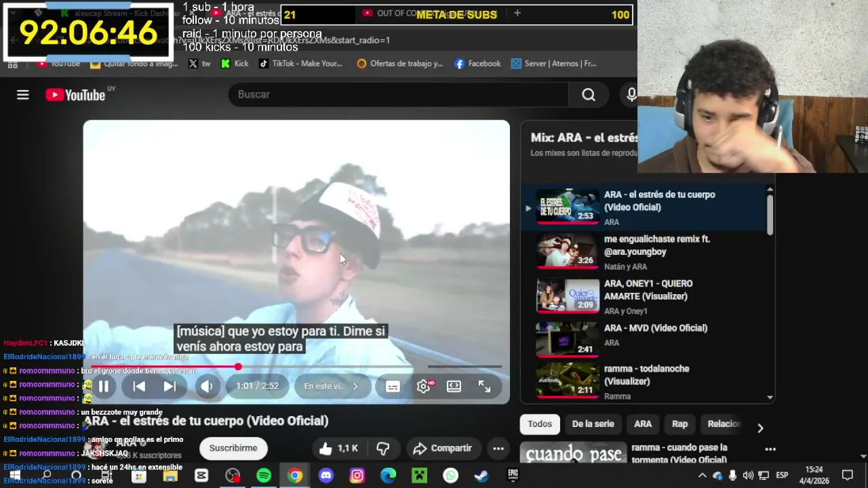Share the video using the Compartir button
The height and width of the screenshot is (488, 868).
442,448
